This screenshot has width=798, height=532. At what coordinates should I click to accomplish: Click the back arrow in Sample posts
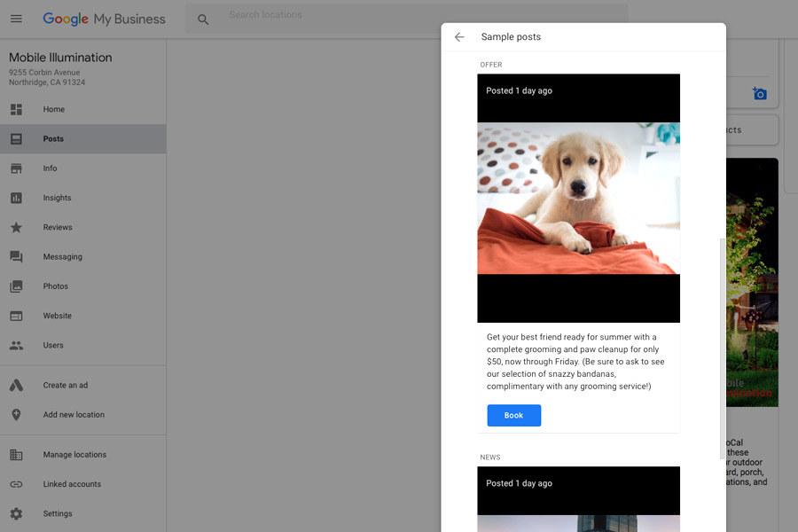[459, 37]
